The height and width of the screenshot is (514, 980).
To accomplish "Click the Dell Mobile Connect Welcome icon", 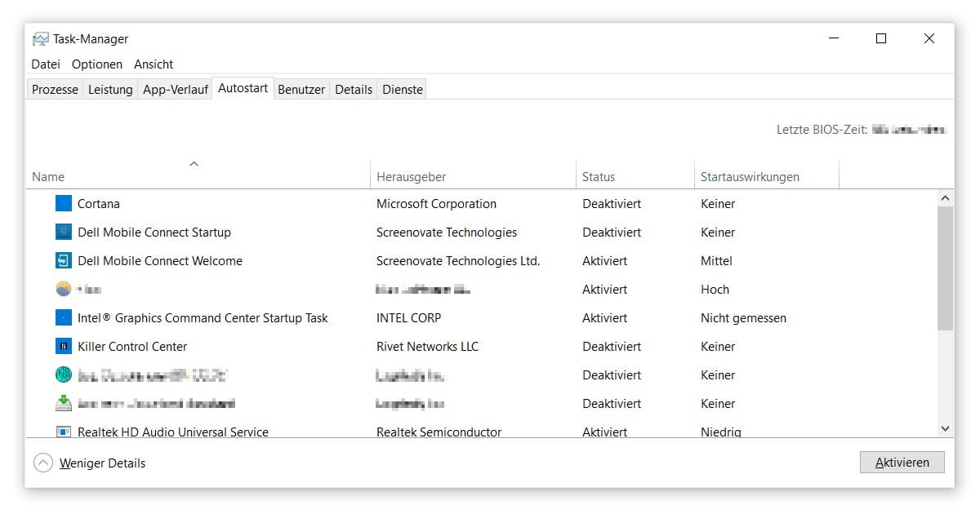I will point(64,260).
